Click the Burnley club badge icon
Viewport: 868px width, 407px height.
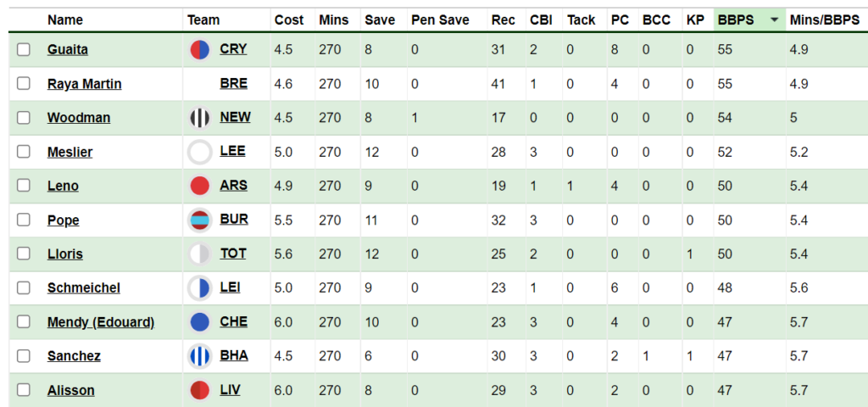click(199, 220)
